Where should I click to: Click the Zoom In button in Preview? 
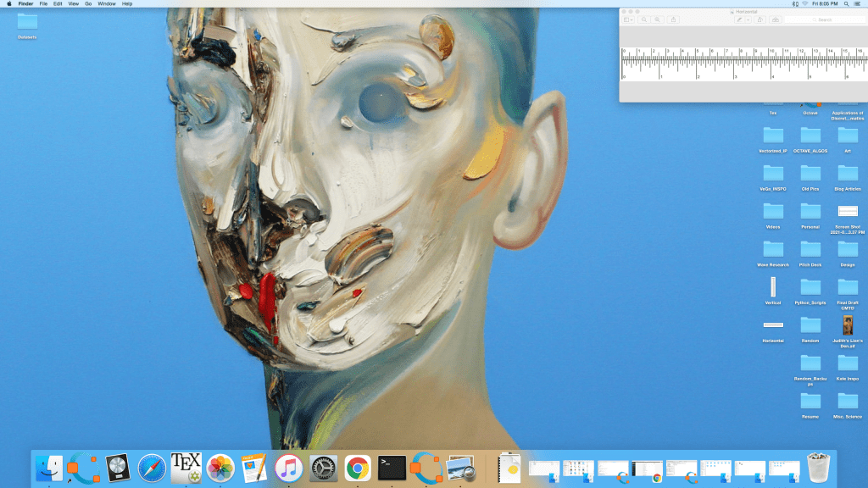658,19
